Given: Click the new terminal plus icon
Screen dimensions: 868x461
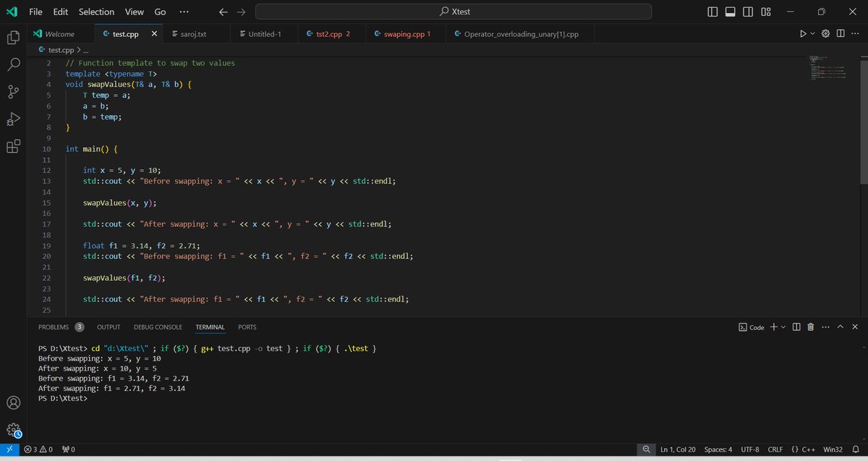Looking at the screenshot, I should coord(773,327).
